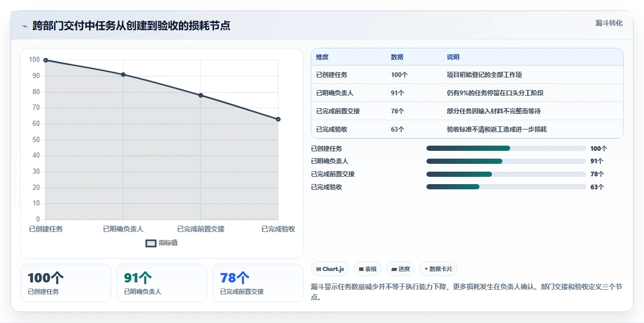Viewport: 644px width, 323px height.
Task: Click the 78个 value in the table
Action: pos(398,111)
